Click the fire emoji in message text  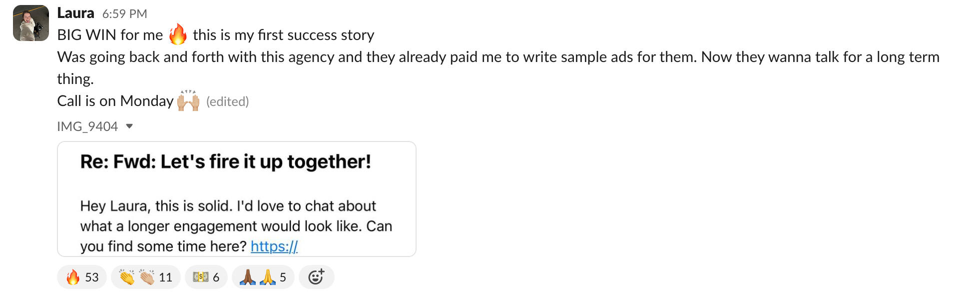pos(177,34)
